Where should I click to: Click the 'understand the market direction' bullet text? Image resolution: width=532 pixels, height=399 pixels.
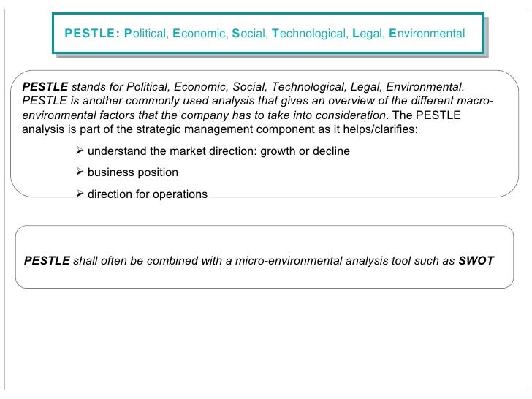click(172, 151)
